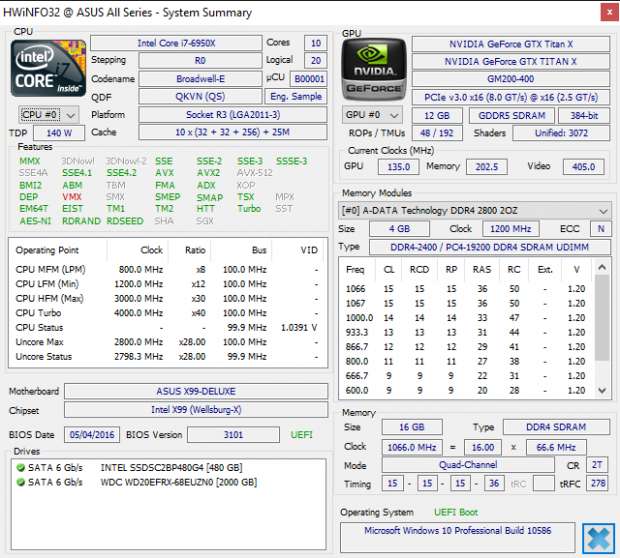Click the NVIDIA logo image
The image size is (620, 558).
click(x=373, y=68)
